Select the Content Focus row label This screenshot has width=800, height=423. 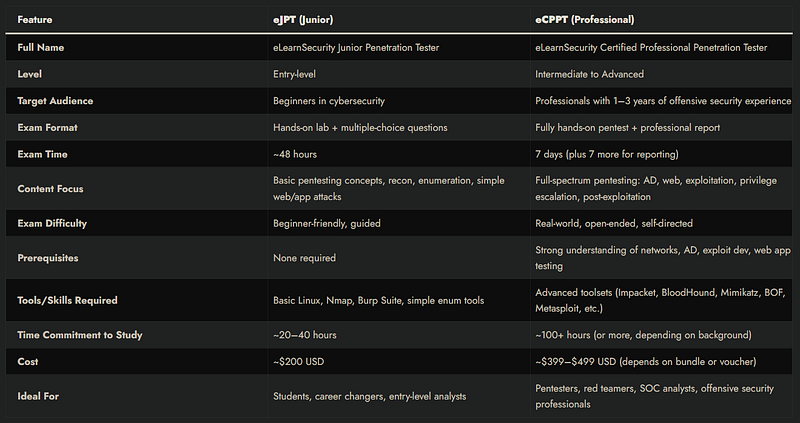pyautogui.click(x=51, y=189)
